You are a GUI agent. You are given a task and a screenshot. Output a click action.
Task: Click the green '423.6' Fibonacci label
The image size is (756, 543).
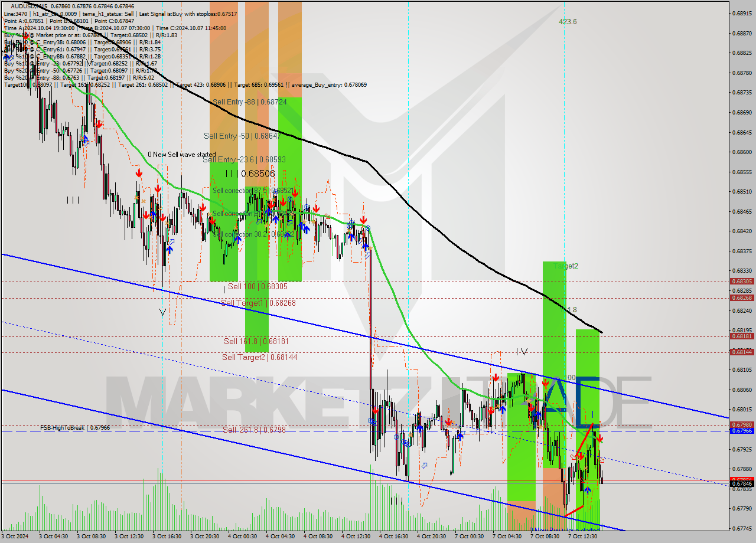568,22
